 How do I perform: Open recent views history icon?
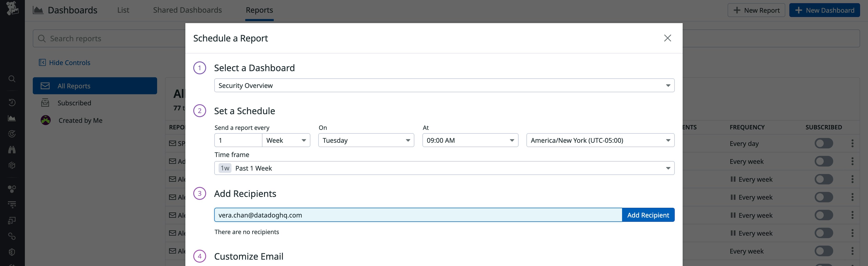click(x=12, y=102)
